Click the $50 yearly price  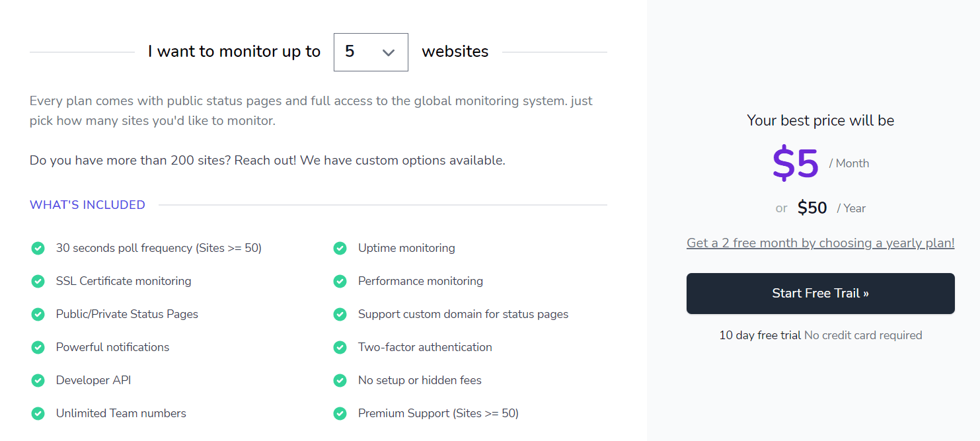(812, 208)
